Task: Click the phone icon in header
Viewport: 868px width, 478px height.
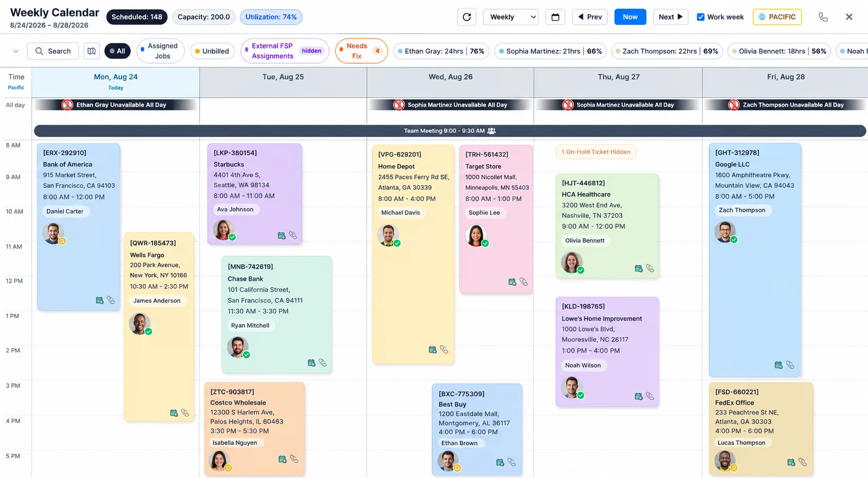Action: click(x=823, y=17)
